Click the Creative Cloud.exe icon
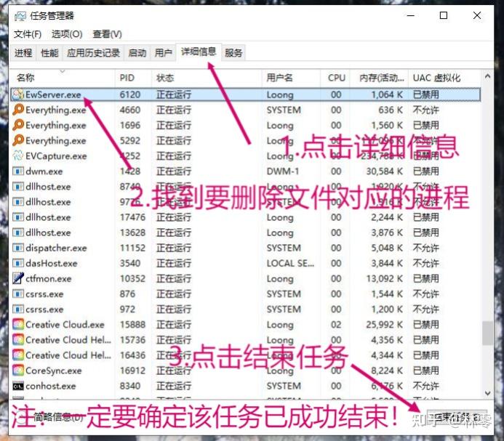This screenshot has height=441, width=504. tap(18, 325)
